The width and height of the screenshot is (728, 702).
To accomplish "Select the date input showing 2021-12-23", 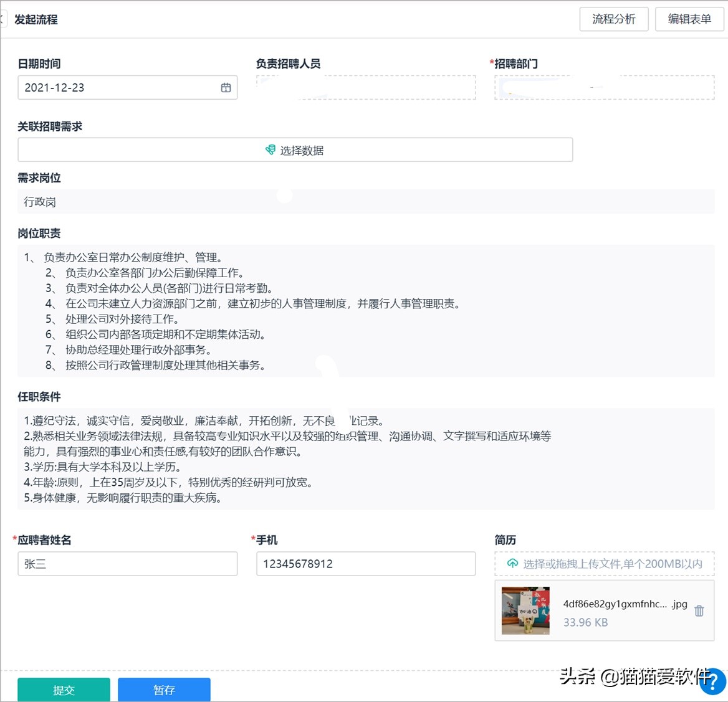I will click(x=112, y=87).
